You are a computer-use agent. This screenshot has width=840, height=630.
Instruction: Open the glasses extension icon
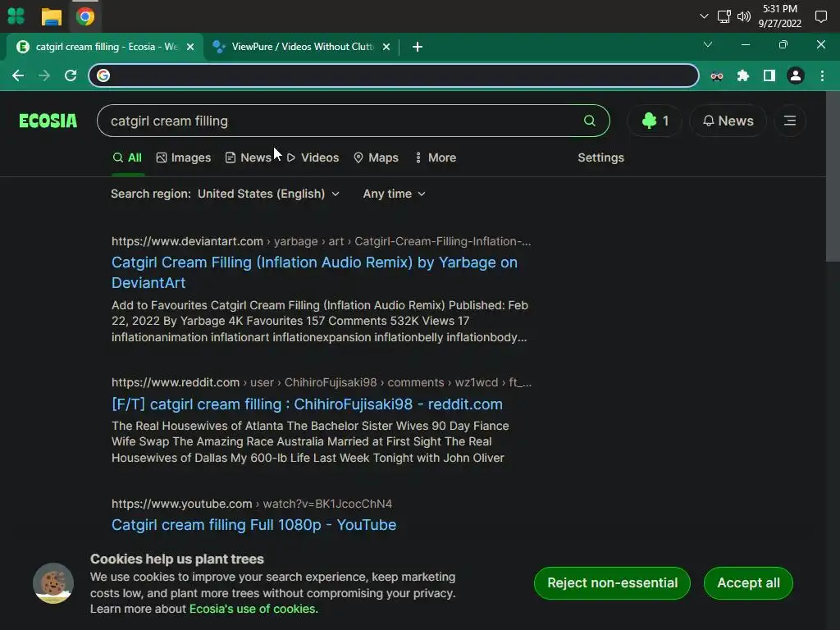click(717, 76)
